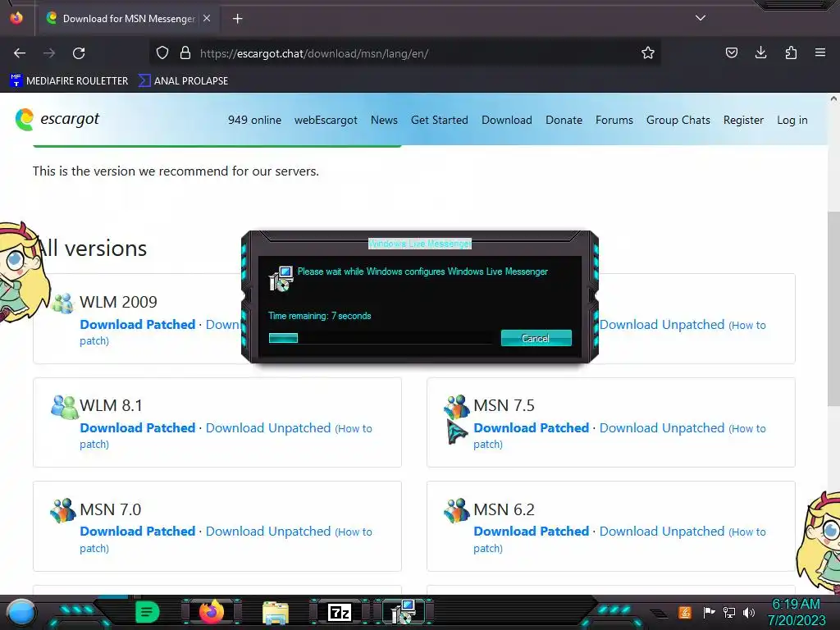Open the Donate nav item

tap(564, 120)
